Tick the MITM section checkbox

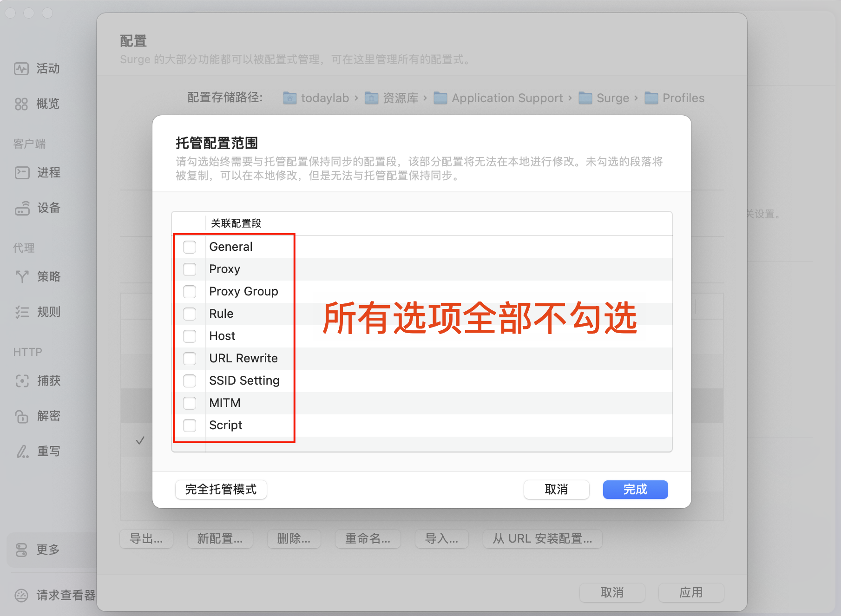190,403
